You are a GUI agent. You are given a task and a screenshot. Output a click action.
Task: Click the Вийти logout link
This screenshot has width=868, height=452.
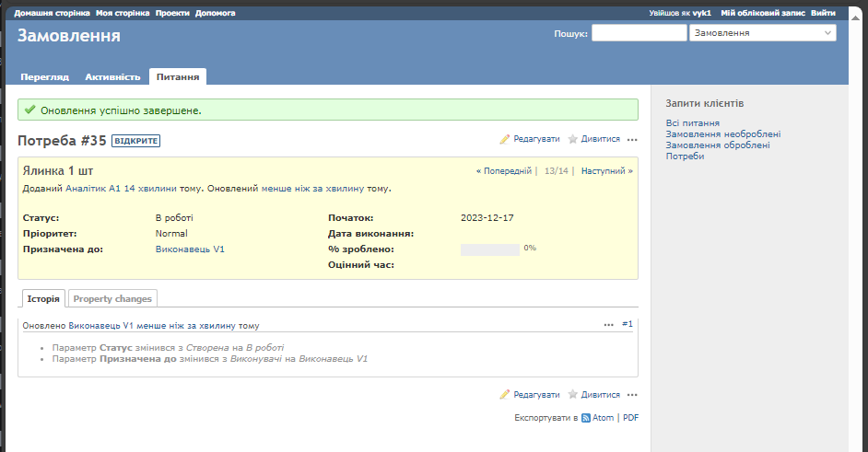point(823,14)
